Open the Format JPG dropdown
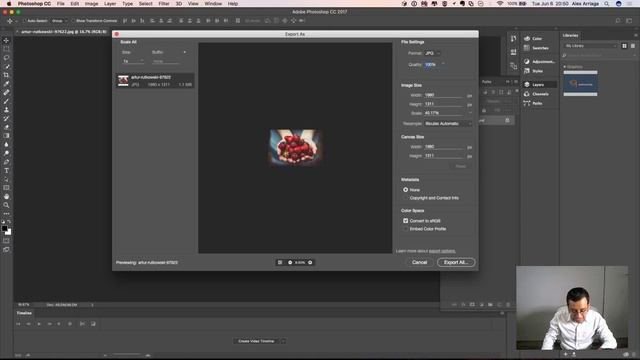 [433, 53]
